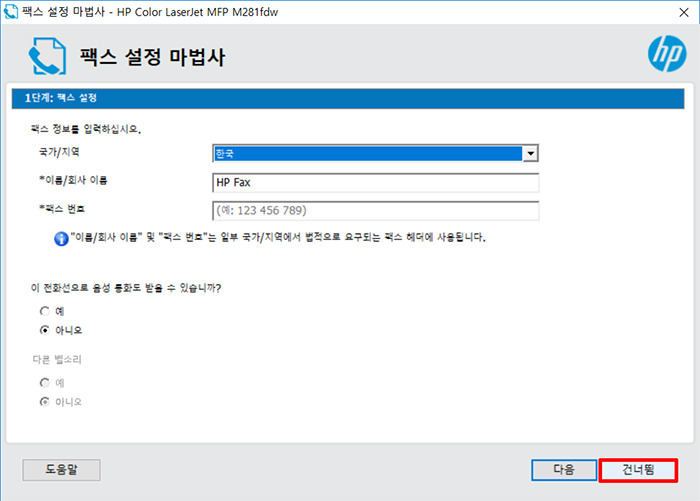Click the 팩스 번호 input field
This screenshot has width=700, height=501.
375,210
